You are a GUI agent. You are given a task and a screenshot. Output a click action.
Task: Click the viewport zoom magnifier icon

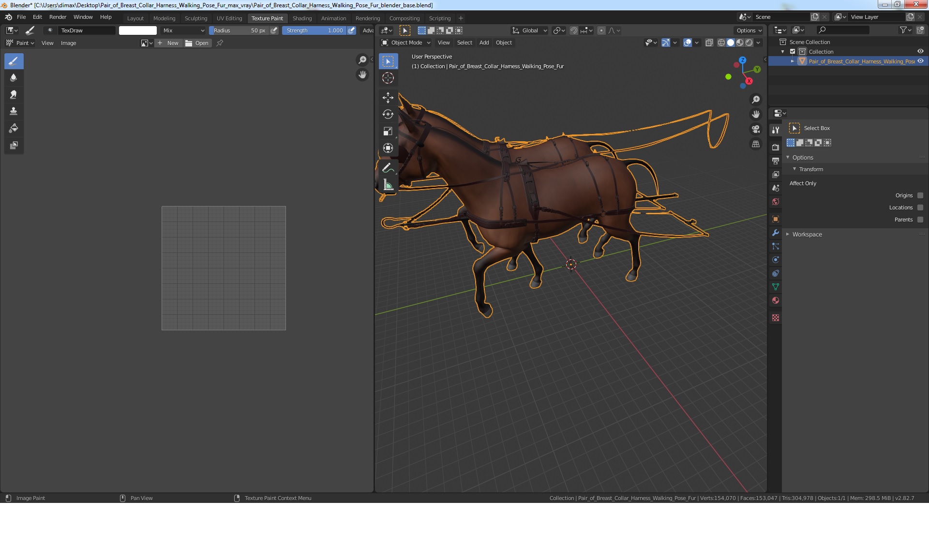756,100
